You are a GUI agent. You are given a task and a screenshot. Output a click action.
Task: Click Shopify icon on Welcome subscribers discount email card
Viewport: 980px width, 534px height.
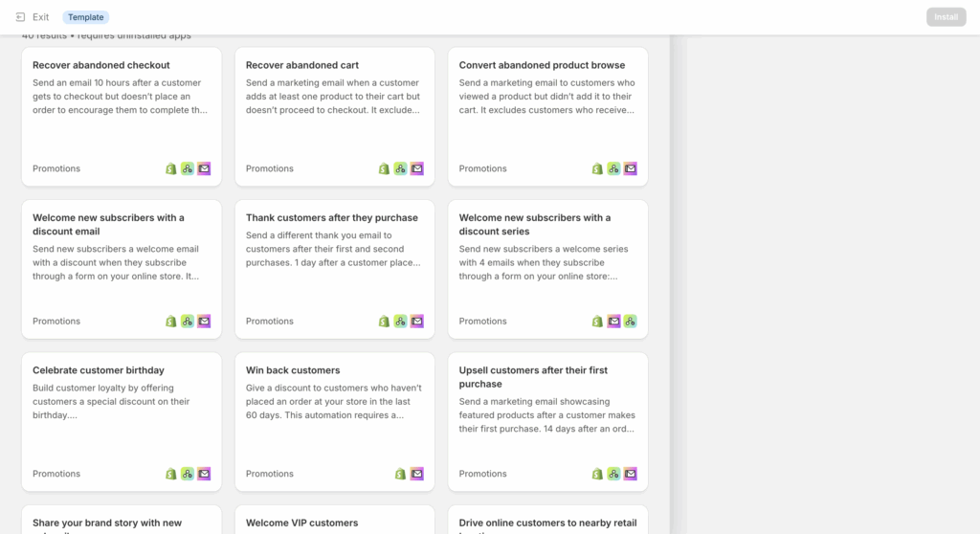click(x=170, y=322)
